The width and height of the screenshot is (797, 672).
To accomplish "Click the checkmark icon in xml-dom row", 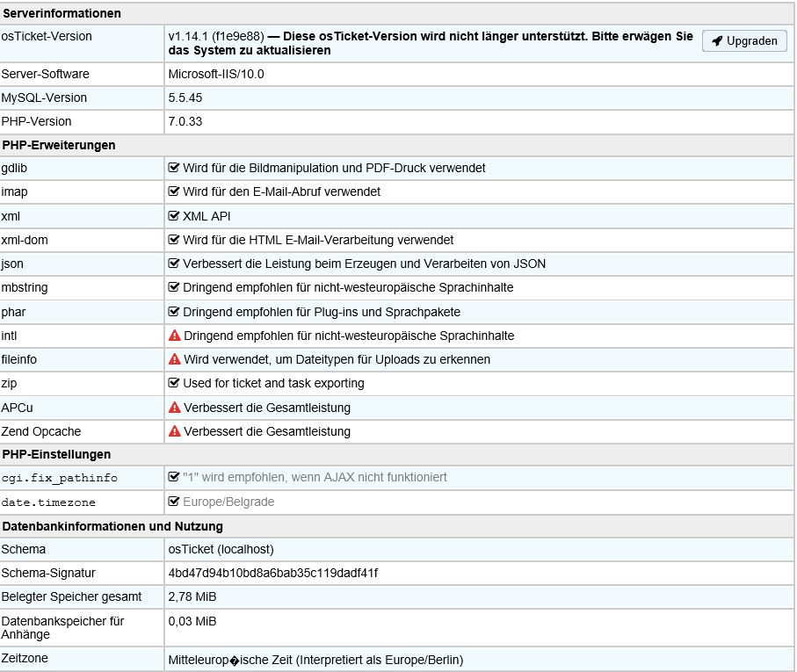I will coord(174,240).
